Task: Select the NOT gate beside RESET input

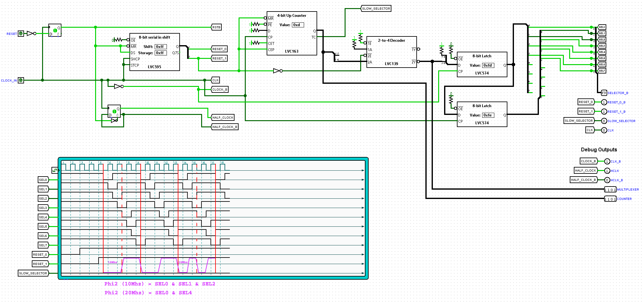Action: [31, 33]
